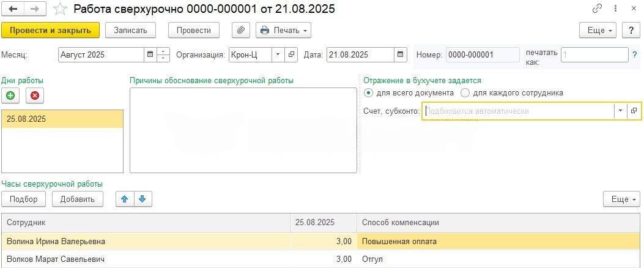Screen dimensions: 644x268
Task: Select 'для всего документа' radio option
Action: pos(368,93)
